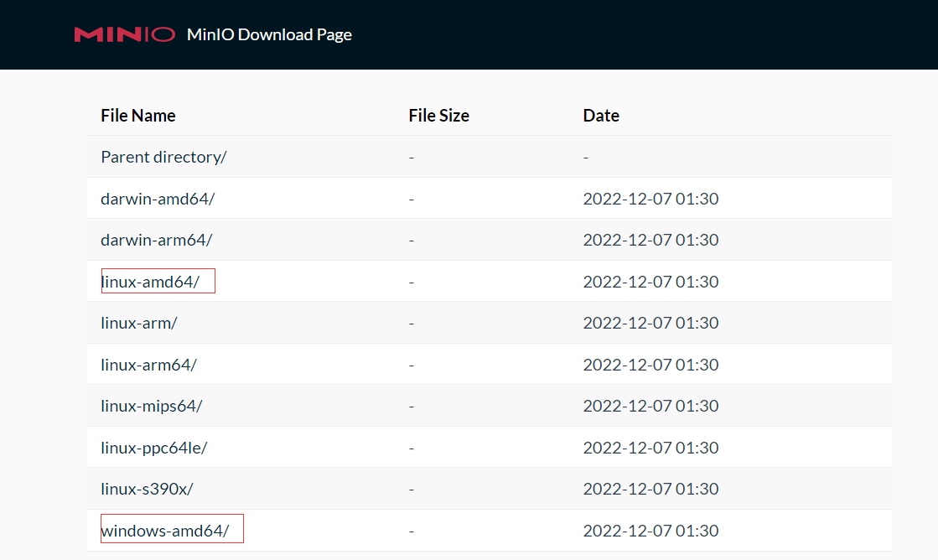938x560 pixels.
Task: Click the date of linux-amd64 row
Action: coord(650,282)
